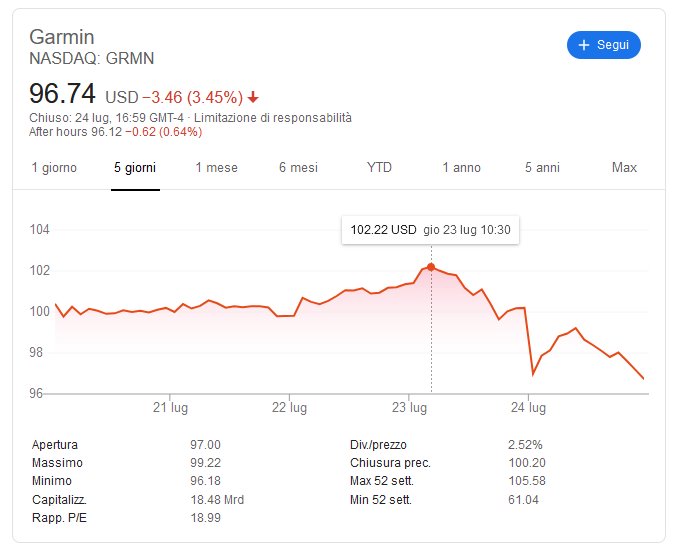Click the 22 lug date marker
This screenshot has width=683, height=554.
click(x=289, y=408)
